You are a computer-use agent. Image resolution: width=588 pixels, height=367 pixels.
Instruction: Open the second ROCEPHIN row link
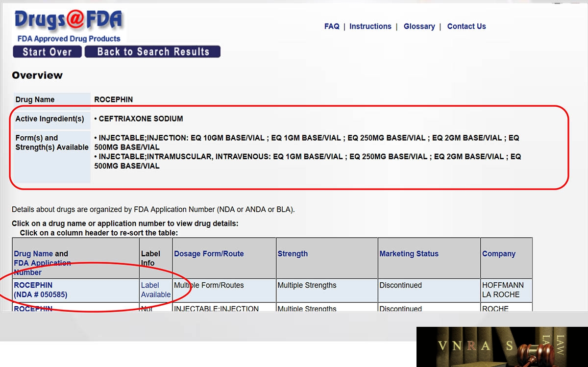pos(33,309)
